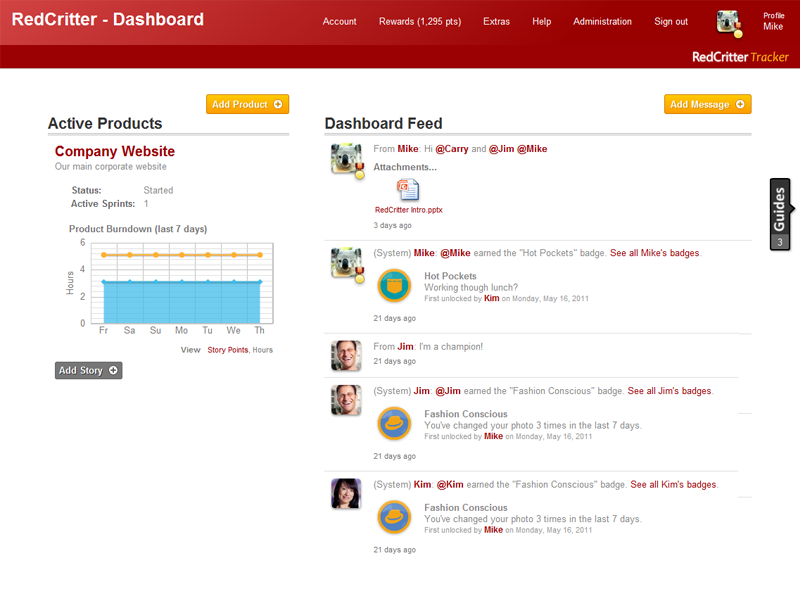800x600 pixels.
Task: Click Mike sender name in first message
Action: click(x=408, y=149)
